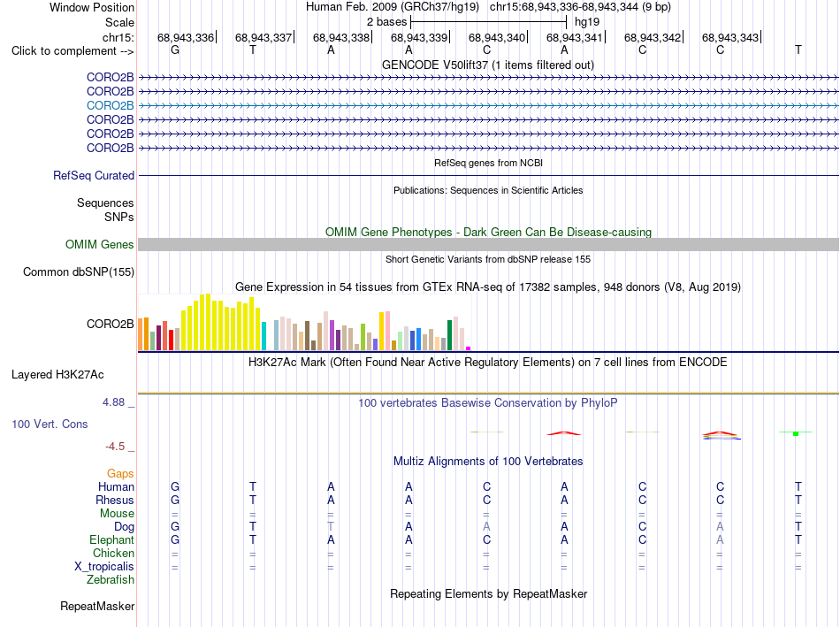This screenshot has height=627, width=840.
Task: Select the Zebrafish species label
Action: 111,579
